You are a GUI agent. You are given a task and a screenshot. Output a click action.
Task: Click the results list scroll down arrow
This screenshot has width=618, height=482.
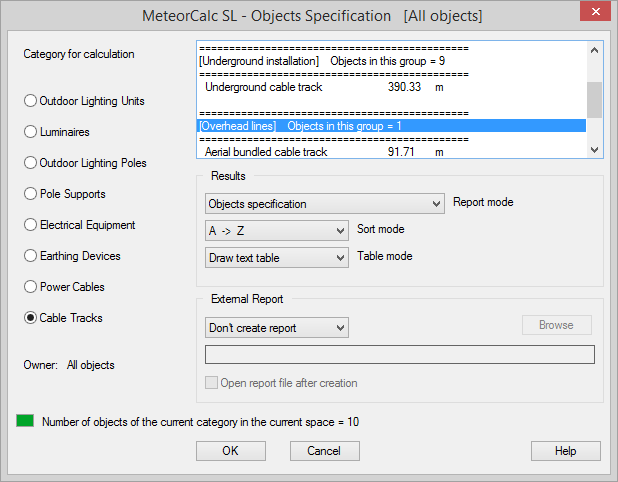click(x=595, y=150)
